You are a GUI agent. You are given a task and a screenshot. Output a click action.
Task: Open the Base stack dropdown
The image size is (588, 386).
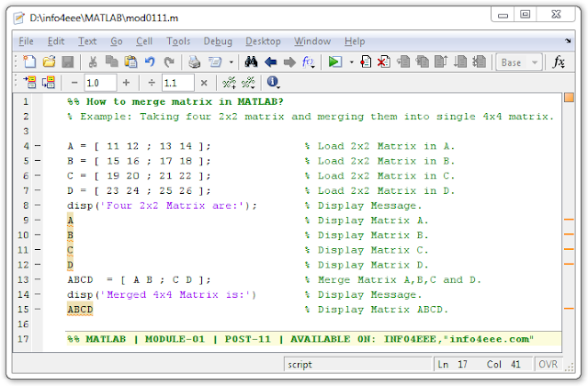click(x=519, y=62)
